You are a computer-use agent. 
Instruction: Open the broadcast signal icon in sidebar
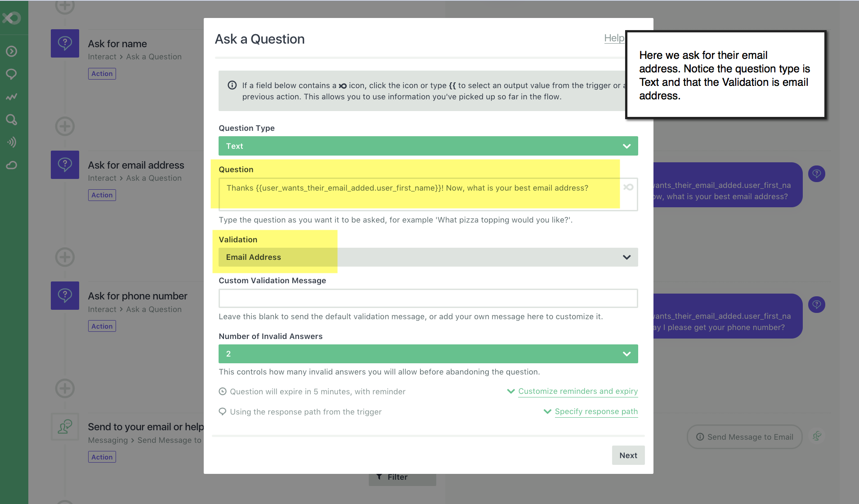coord(11,142)
